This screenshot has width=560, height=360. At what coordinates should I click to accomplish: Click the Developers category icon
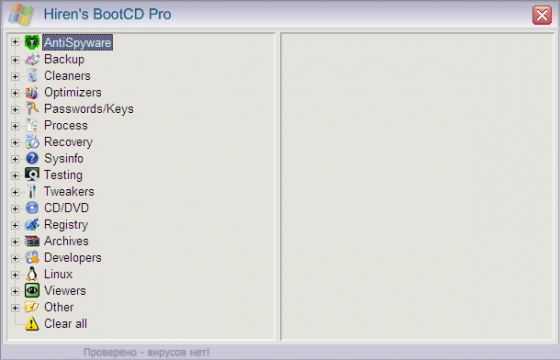tap(32, 258)
